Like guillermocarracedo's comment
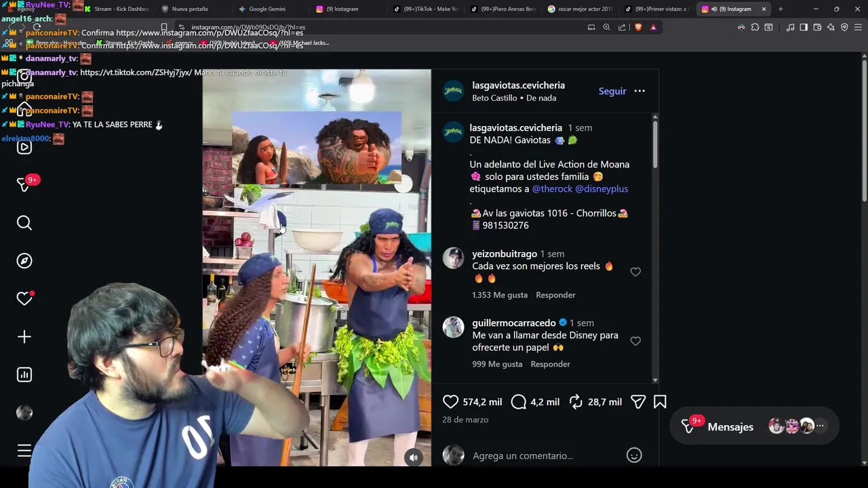The height and width of the screenshot is (488, 868). point(635,341)
